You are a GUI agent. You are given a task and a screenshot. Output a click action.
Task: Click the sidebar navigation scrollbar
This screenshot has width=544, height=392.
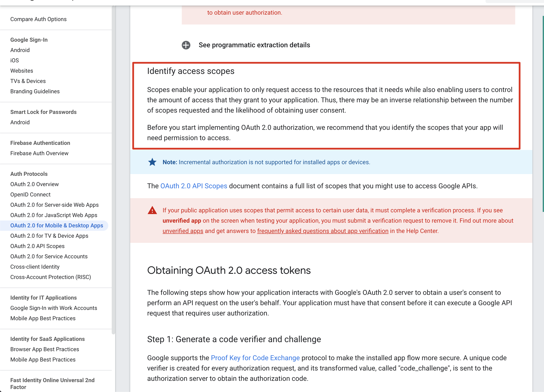coord(113,168)
